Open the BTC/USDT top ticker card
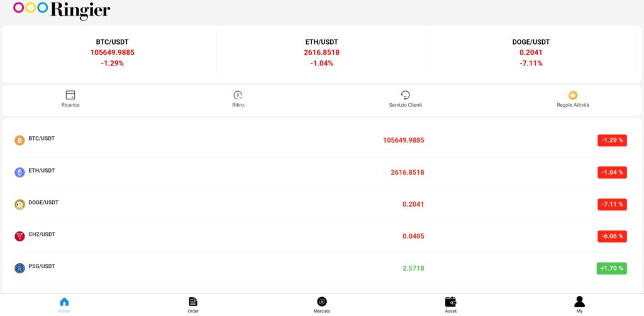The height and width of the screenshot is (316, 644). 112,53
